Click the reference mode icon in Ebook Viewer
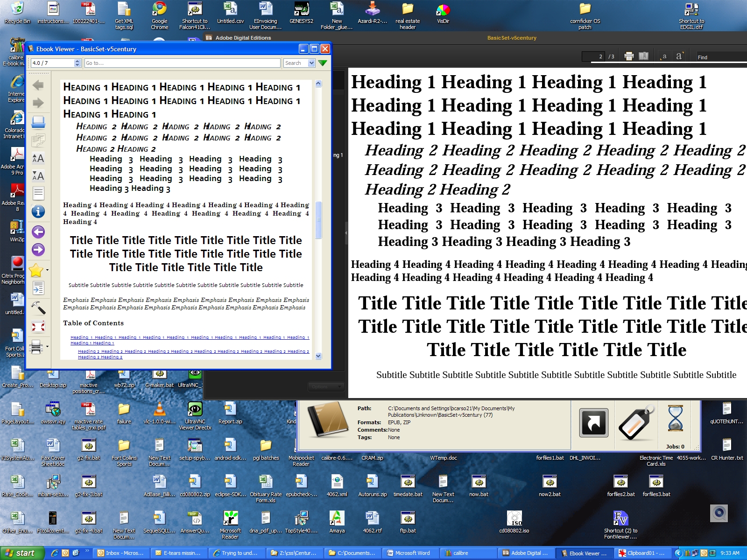Image resolution: width=747 pixels, height=560 pixels. click(x=38, y=288)
